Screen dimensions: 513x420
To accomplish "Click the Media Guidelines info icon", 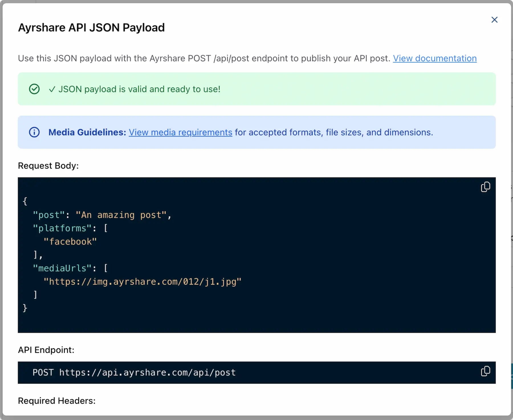I will (34, 132).
